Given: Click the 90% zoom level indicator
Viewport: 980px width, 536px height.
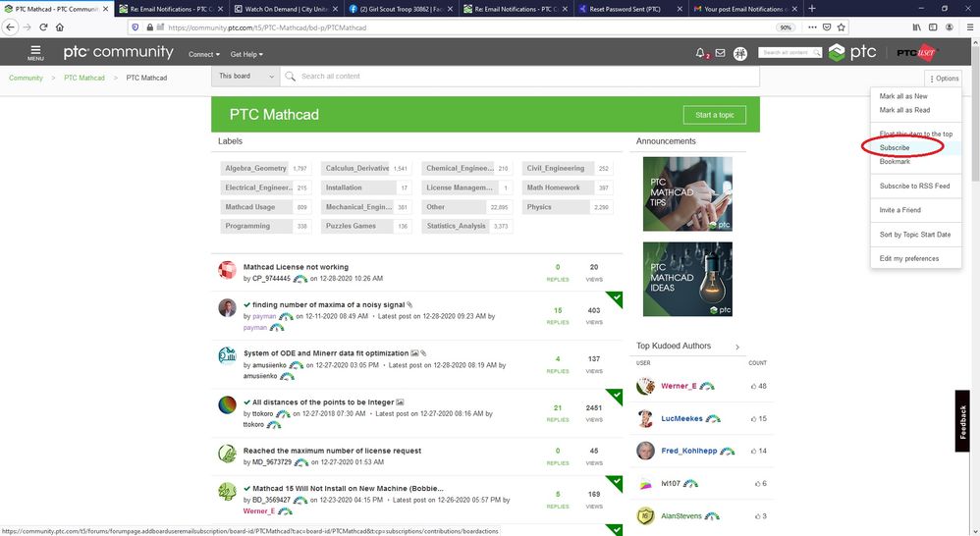Looking at the screenshot, I should coord(786,27).
